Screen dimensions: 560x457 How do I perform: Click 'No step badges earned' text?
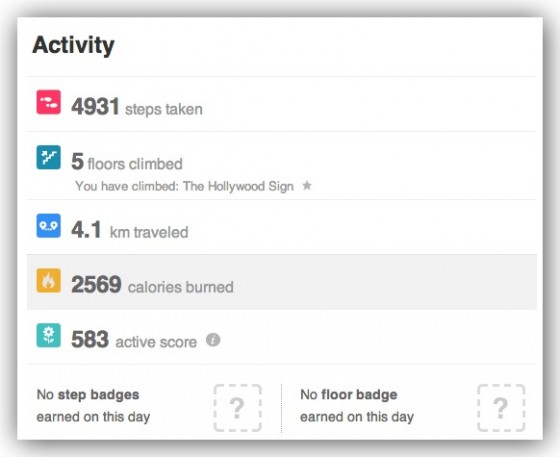(x=93, y=406)
